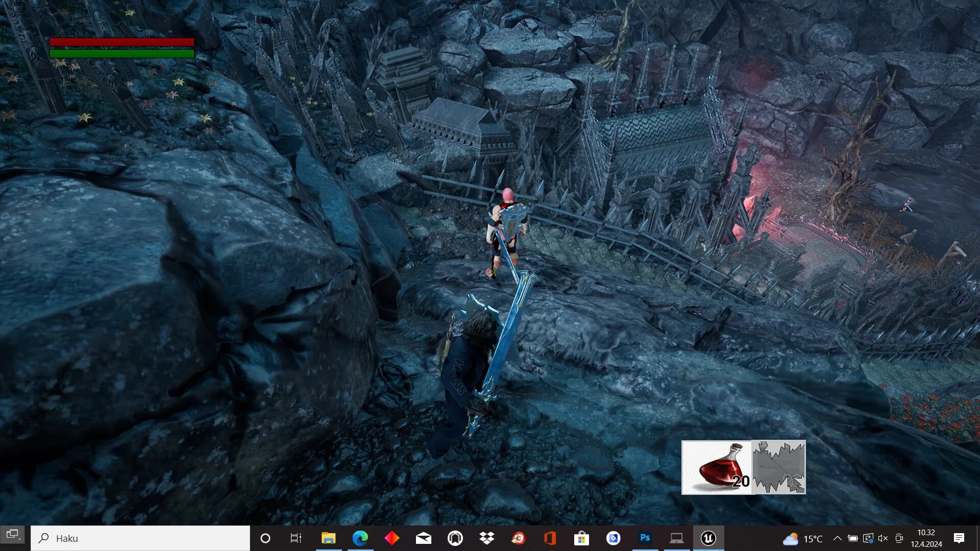This screenshot has height=551, width=980.
Task: Open the red CCleaner icon in taskbar
Action: [519, 538]
